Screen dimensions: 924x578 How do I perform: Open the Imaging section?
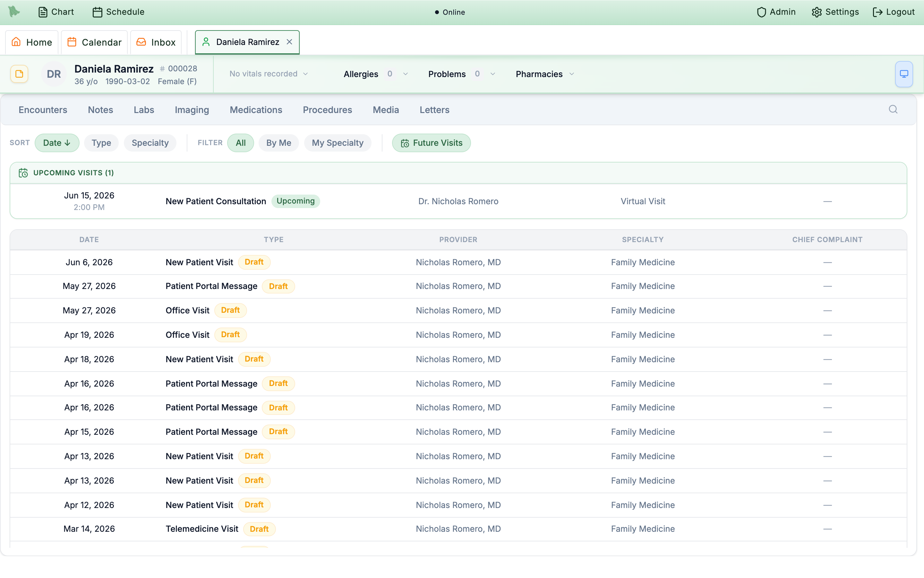pyautogui.click(x=192, y=110)
